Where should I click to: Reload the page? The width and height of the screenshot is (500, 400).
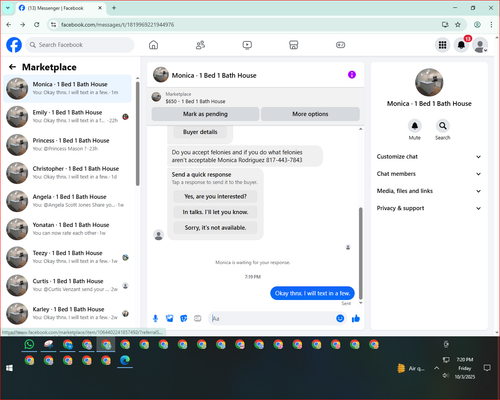pos(37,24)
